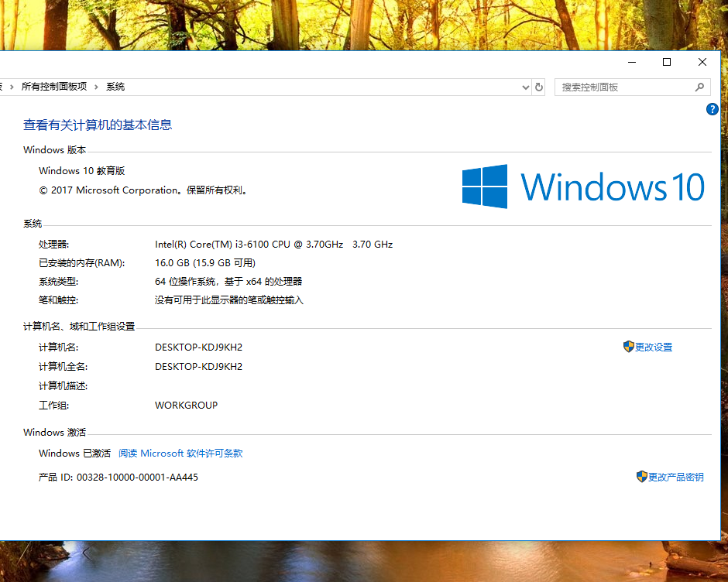The image size is (728, 582).
Task: Click 更改产品密钥 to change product key
Action: pos(676,477)
